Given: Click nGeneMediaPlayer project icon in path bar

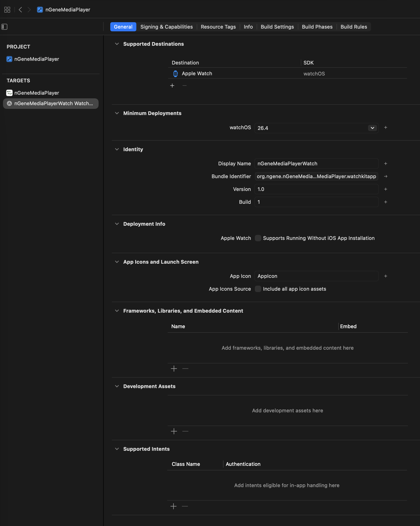Looking at the screenshot, I should point(40,10).
